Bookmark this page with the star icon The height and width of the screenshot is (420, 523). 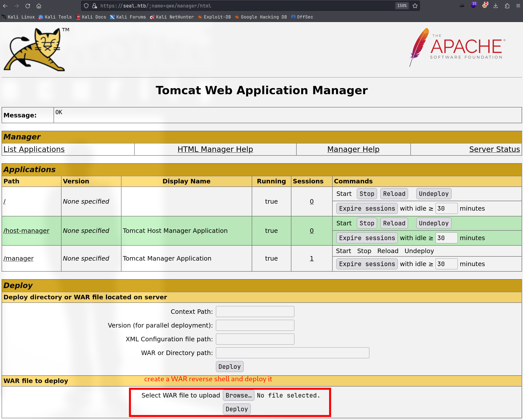pos(415,6)
